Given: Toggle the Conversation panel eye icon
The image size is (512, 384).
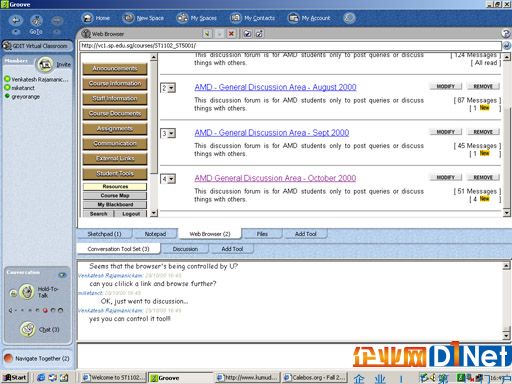Looking at the screenshot, I should (62, 275).
